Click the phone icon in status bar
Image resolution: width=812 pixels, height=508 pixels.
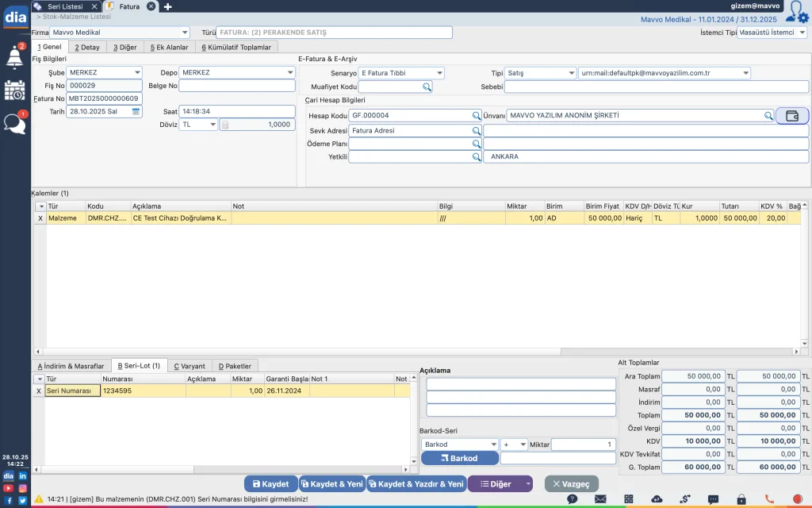(769, 499)
